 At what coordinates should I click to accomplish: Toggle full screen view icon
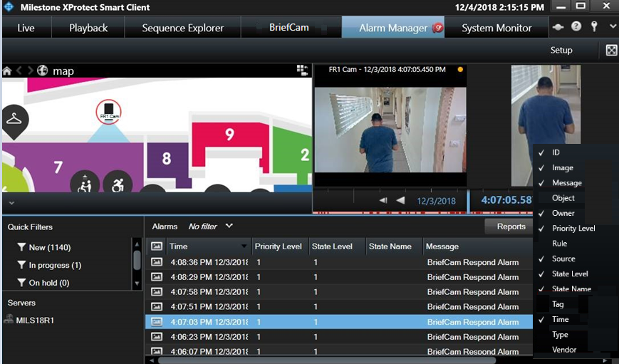[x=611, y=50]
